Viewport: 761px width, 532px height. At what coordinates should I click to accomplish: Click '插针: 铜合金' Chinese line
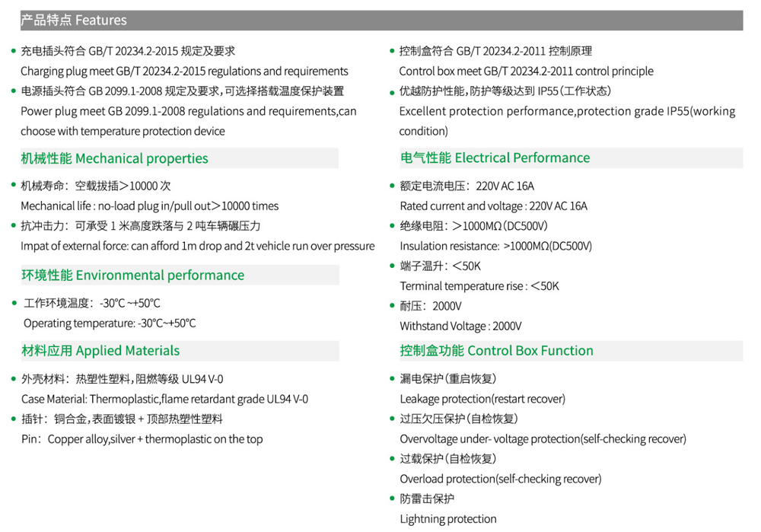coord(122,419)
